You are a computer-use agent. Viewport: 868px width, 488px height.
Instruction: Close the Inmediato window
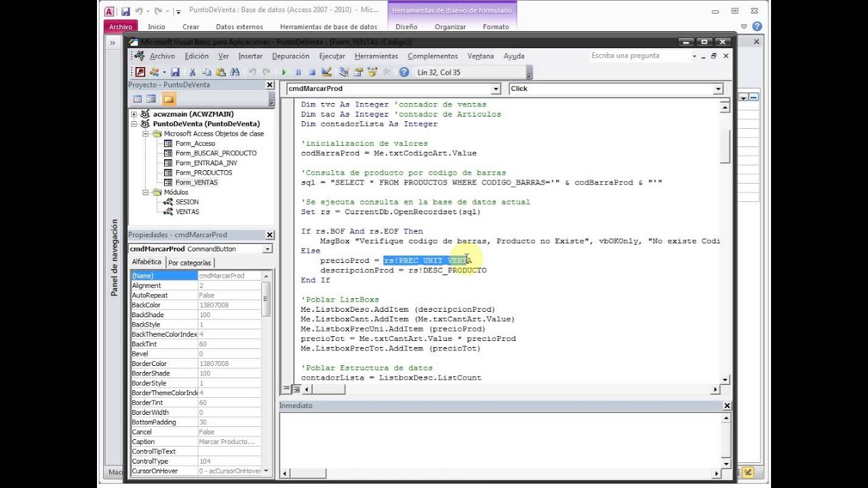727,405
